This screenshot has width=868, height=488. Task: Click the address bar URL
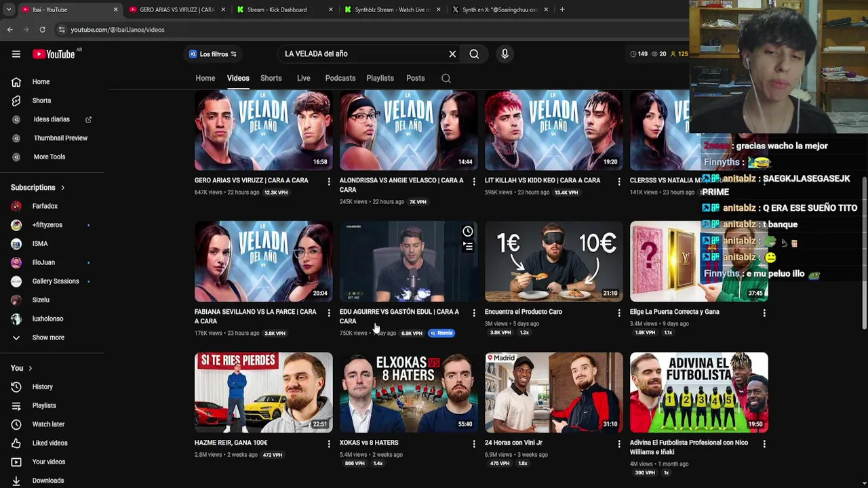click(117, 30)
